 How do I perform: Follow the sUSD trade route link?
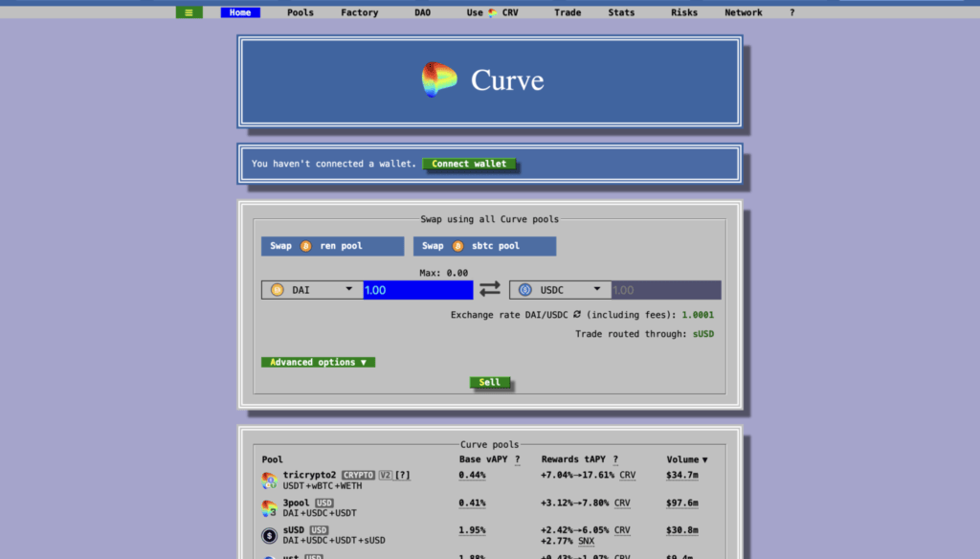703,334
